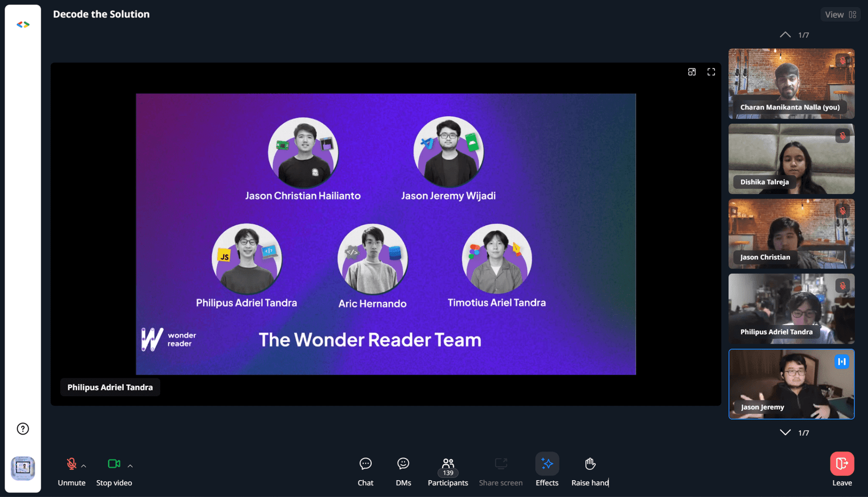This screenshot has height=497, width=868.
Task: Click muted mic icon on Dishika Talreja tile
Action: pos(843,136)
